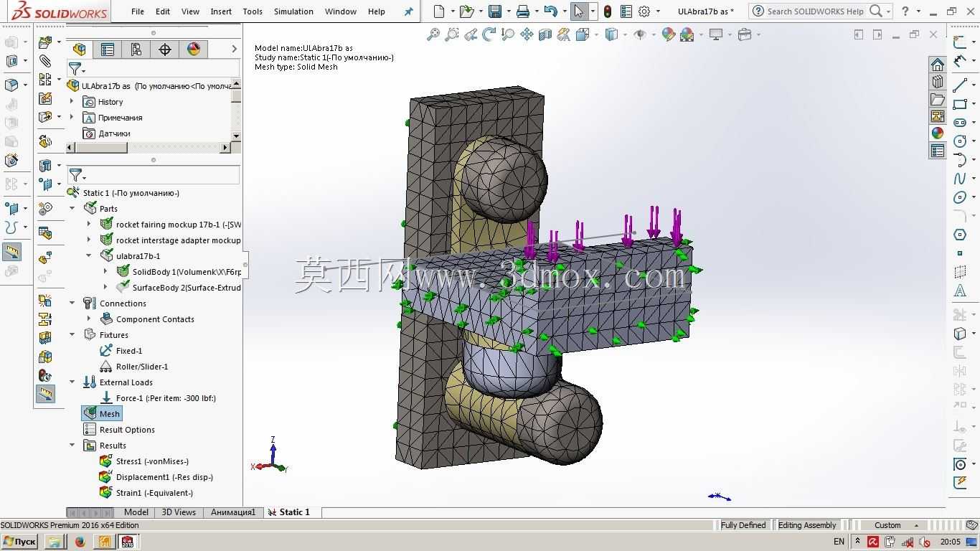Select the Zoom to Area tool
The width and height of the screenshot is (980, 551).
pos(452,34)
